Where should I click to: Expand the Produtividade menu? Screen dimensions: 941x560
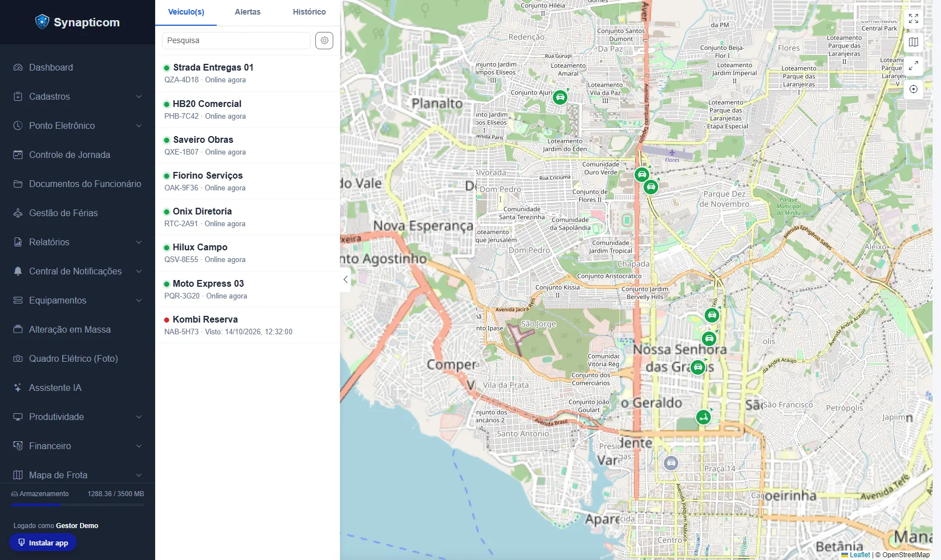point(77,417)
